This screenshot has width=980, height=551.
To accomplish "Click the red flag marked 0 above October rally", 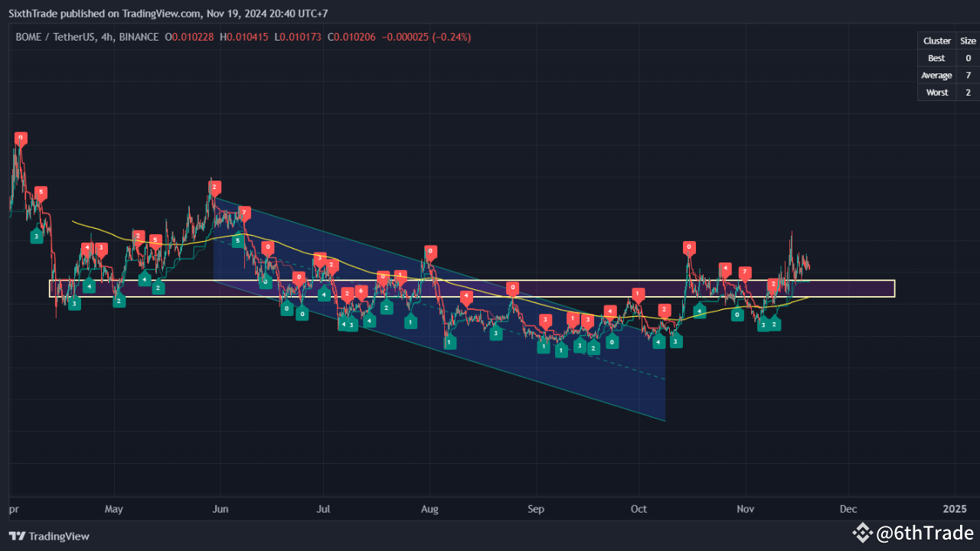I will click(688, 247).
